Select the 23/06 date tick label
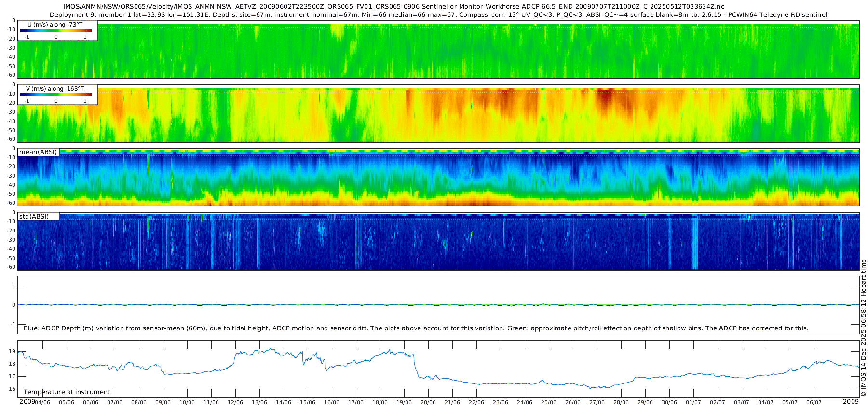This screenshot has height=410, width=868. pos(501,402)
